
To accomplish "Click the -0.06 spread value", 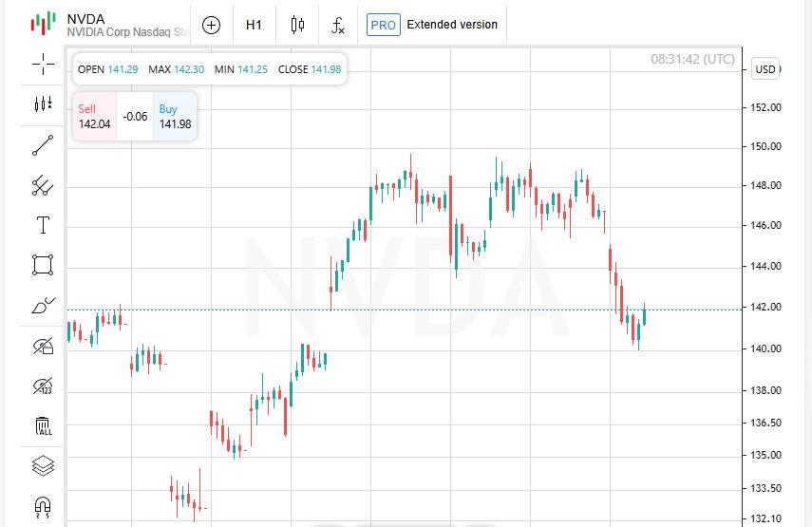I will click(135, 117).
